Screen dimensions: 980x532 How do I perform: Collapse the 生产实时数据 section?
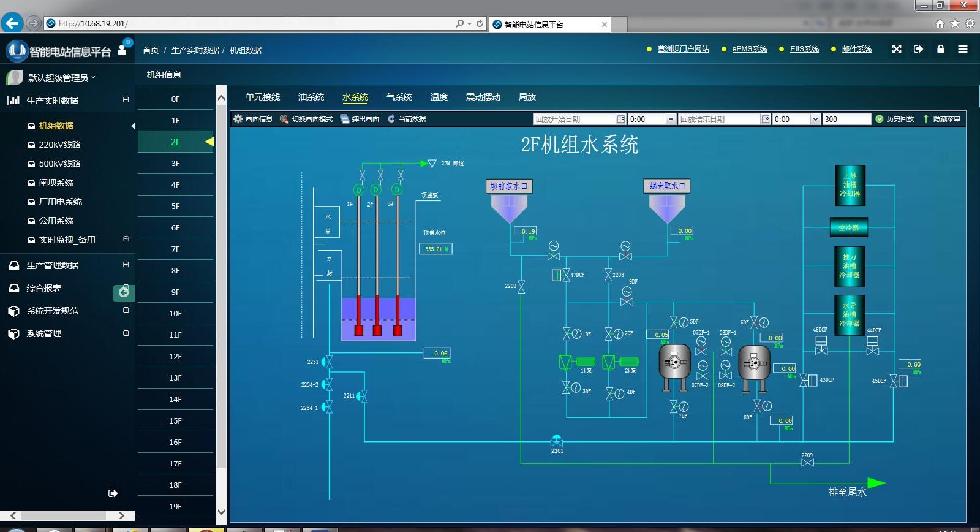tap(126, 100)
